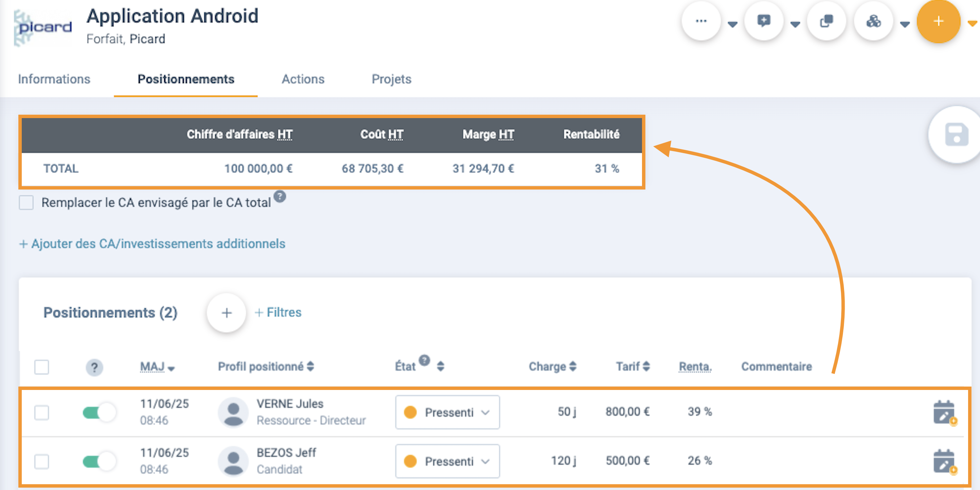Click the VERNE Jules name
The height and width of the screenshot is (490, 980).
click(x=290, y=404)
